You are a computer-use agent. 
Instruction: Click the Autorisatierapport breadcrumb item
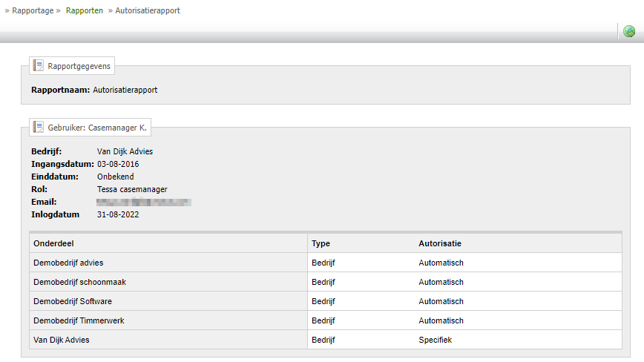coord(148,11)
